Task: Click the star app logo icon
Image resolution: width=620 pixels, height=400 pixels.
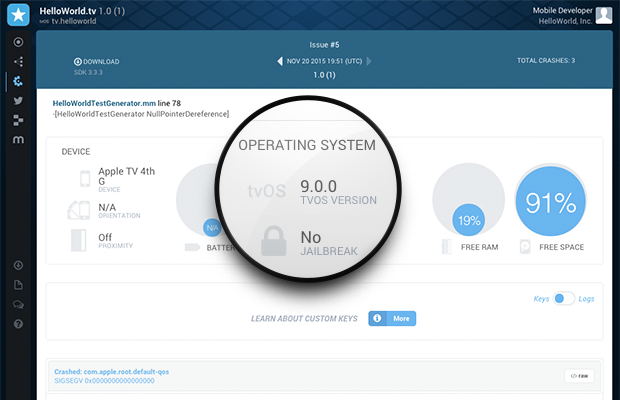Action: click(18, 15)
